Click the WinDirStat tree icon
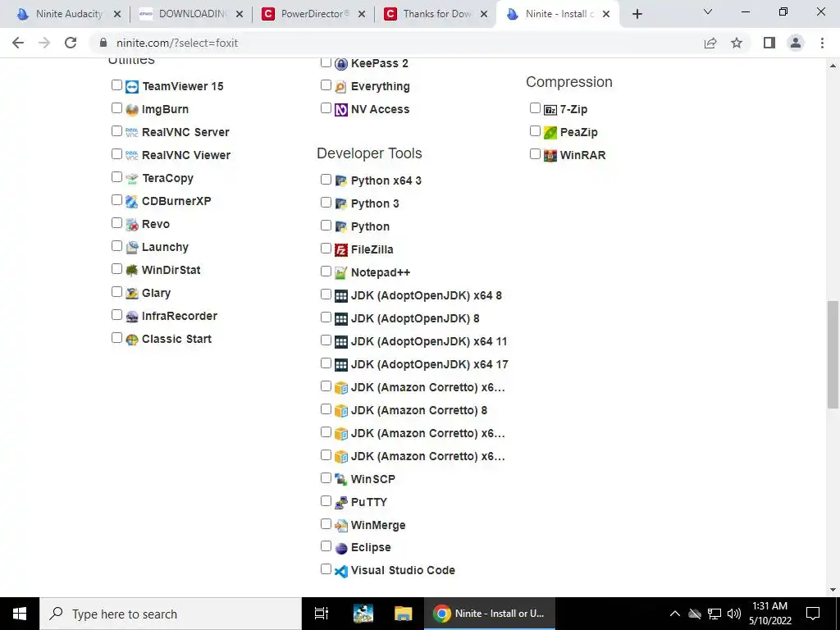This screenshot has width=840, height=630. (x=132, y=271)
